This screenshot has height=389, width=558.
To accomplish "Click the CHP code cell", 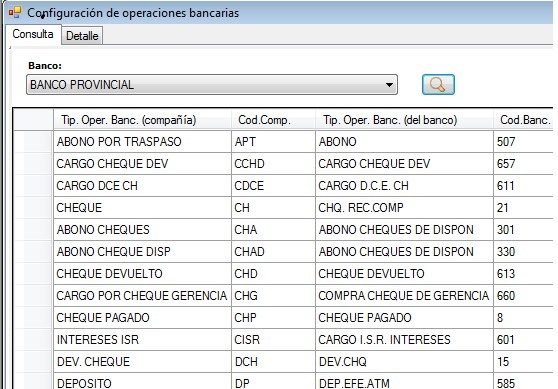I will (273, 317).
